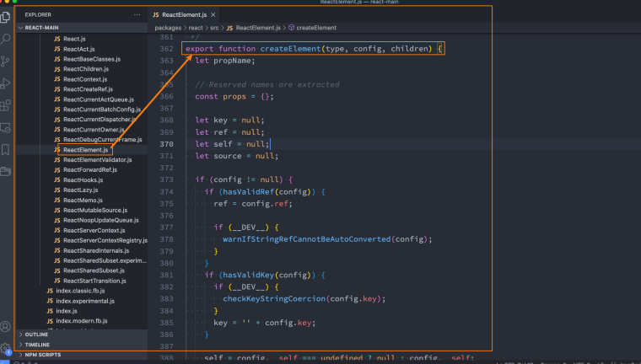Viewport: 641px width, 364px height.
Task: Open ReactCurrentActQueue.js file
Action: tap(99, 99)
